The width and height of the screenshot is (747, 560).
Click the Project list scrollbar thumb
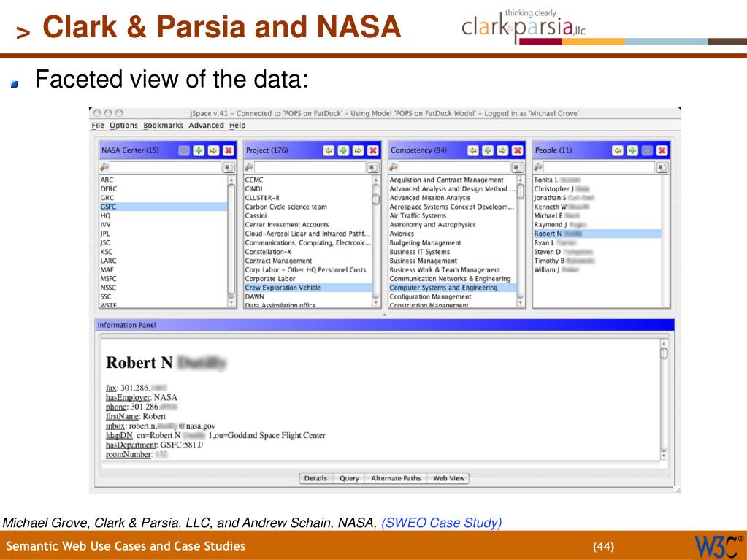pyautogui.click(x=376, y=199)
